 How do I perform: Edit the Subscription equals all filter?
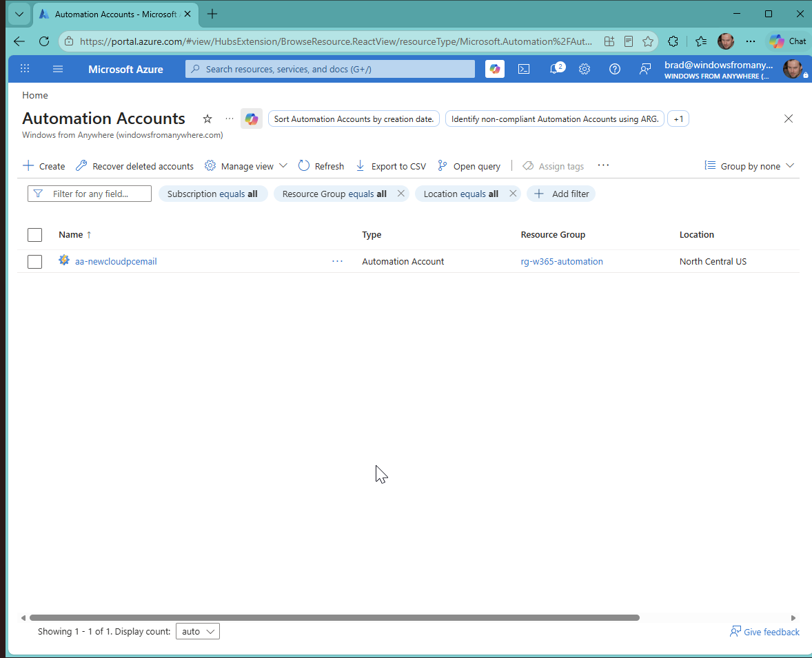pyautogui.click(x=212, y=194)
